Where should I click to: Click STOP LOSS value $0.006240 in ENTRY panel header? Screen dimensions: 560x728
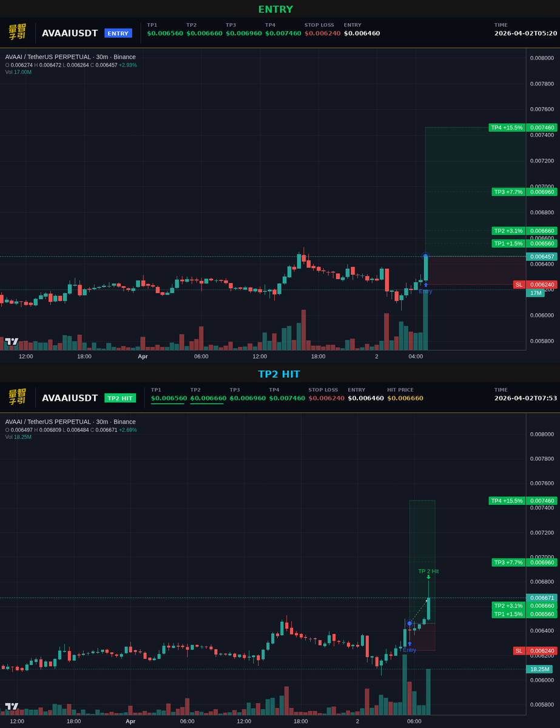click(323, 33)
